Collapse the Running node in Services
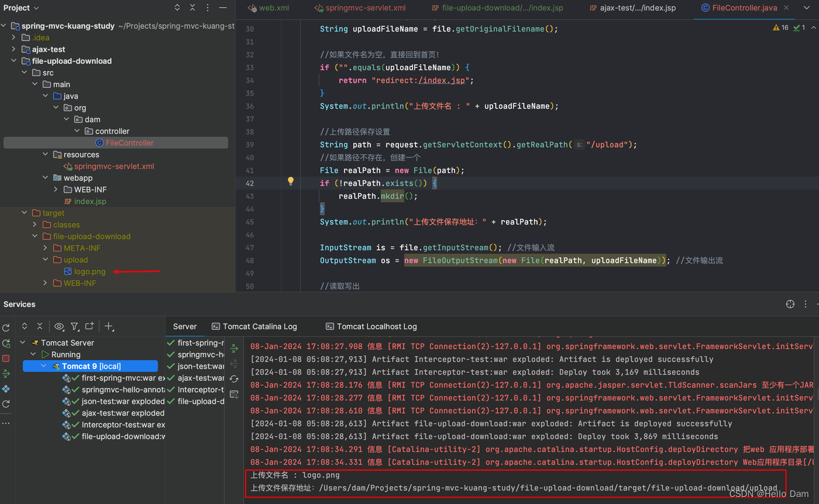Screen dimensions: 819x504 tap(34, 354)
